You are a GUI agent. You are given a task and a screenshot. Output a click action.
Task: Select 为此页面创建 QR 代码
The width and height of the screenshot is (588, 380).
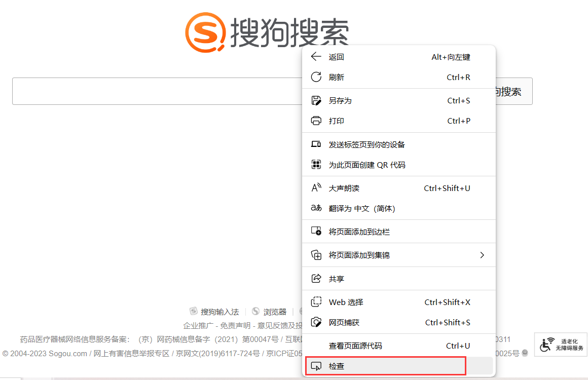click(x=398, y=165)
